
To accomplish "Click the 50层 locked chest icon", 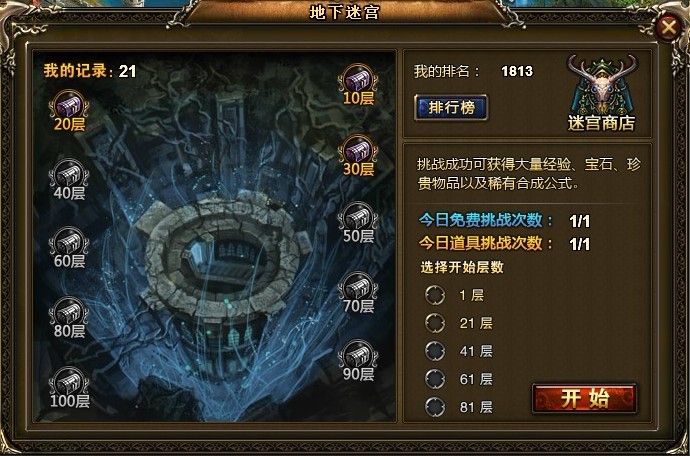I will [358, 217].
